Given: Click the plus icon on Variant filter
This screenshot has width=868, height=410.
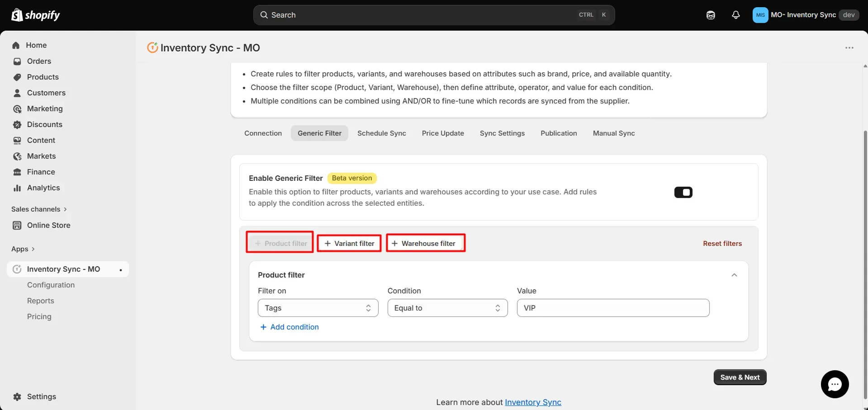Looking at the screenshot, I should pyautogui.click(x=327, y=243).
